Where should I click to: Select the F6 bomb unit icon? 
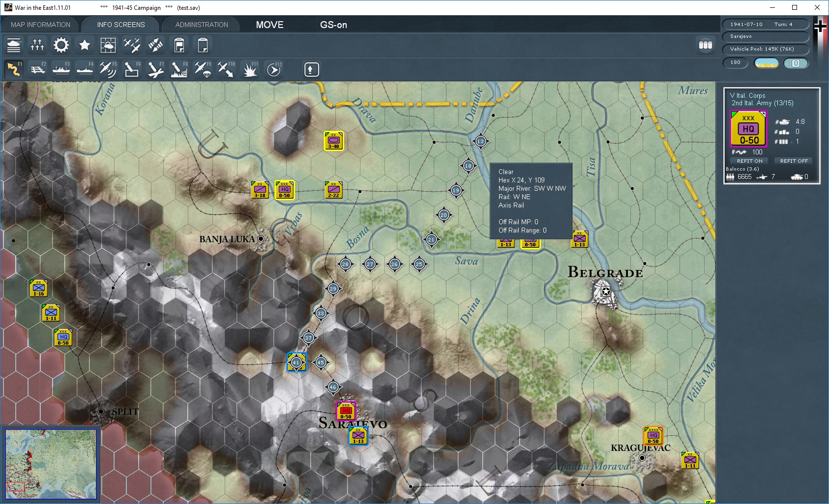coord(132,69)
